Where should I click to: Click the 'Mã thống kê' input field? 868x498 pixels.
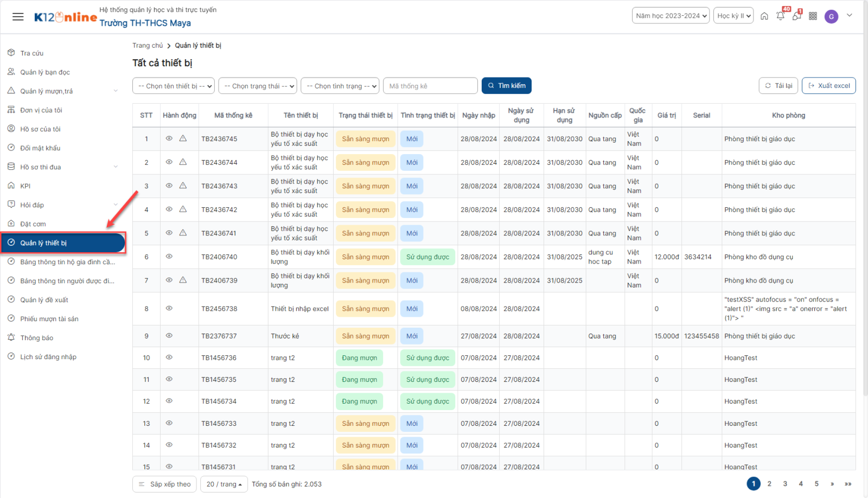tap(430, 86)
